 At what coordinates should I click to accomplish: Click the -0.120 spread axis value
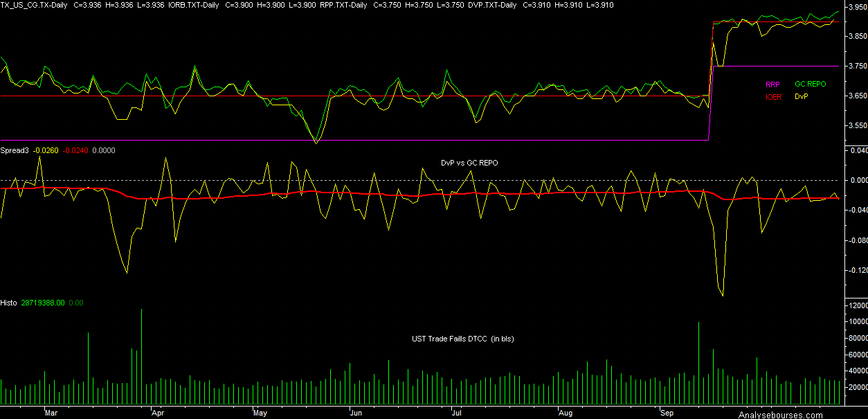click(x=857, y=271)
